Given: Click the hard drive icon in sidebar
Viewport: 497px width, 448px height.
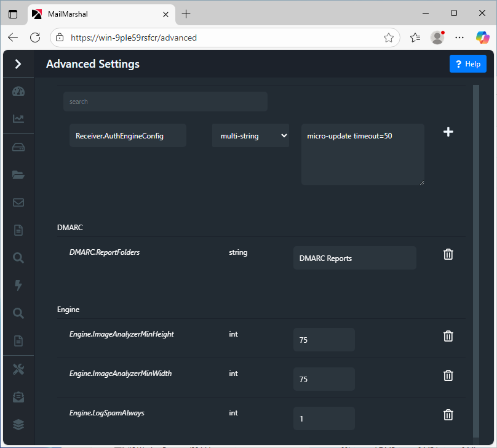Looking at the screenshot, I should (18, 147).
